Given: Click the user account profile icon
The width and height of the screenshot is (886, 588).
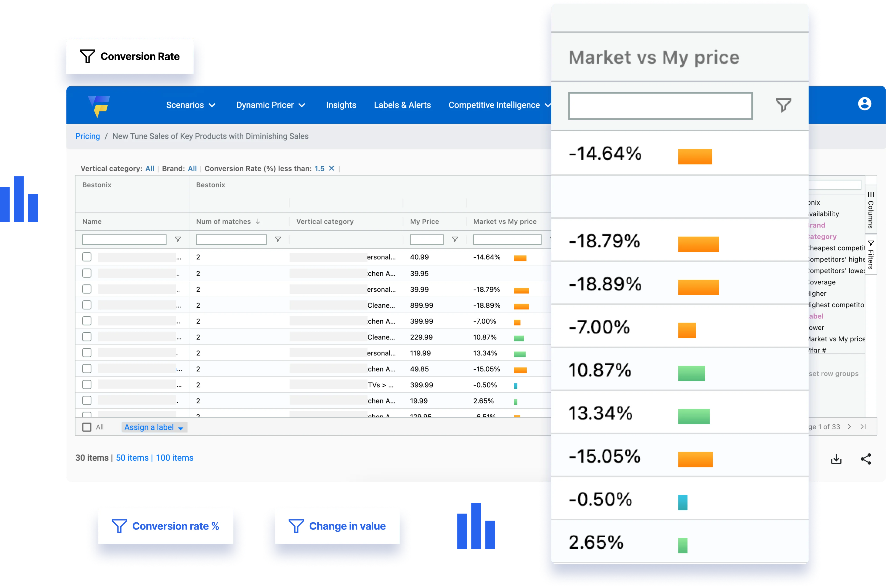Looking at the screenshot, I should point(864,104).
